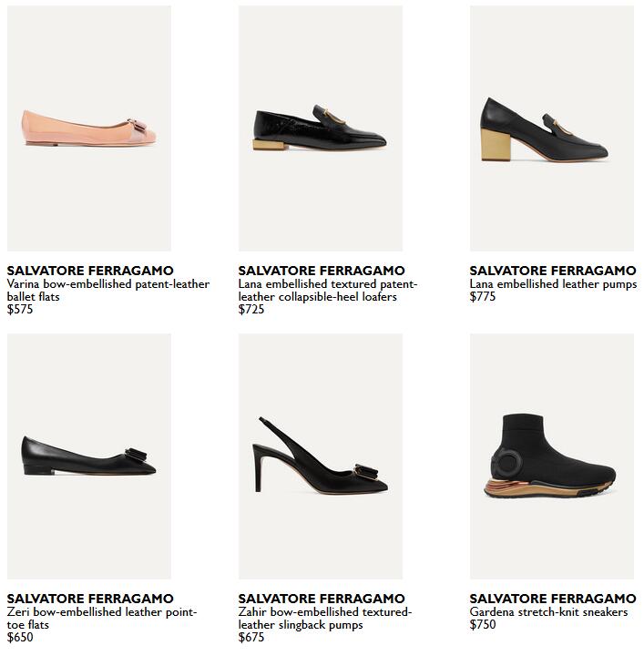Viewport: 644px width, 656px height.
Task: View the Gardena stretch-knit sneakers photo
Action: click(552, 456)
